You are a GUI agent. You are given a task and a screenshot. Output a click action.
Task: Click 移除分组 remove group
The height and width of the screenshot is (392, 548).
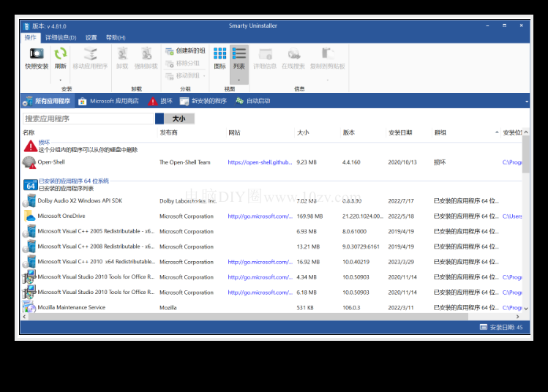coord(182,63)
